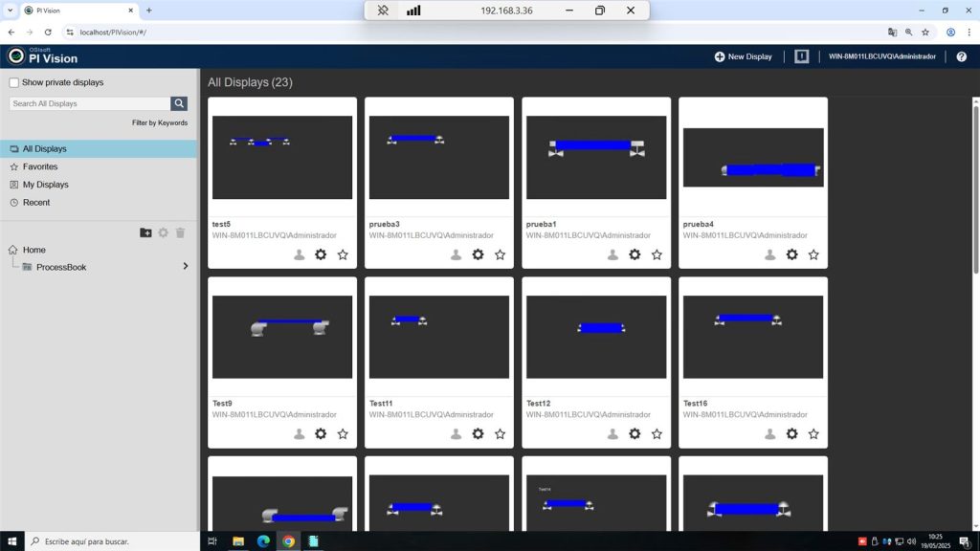
Task: Click the notifications panel icon in header
Action: tap(801, 56)
